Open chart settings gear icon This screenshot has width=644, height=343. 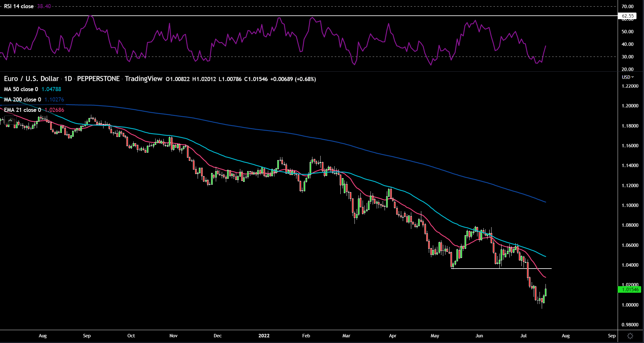(630, 336)
